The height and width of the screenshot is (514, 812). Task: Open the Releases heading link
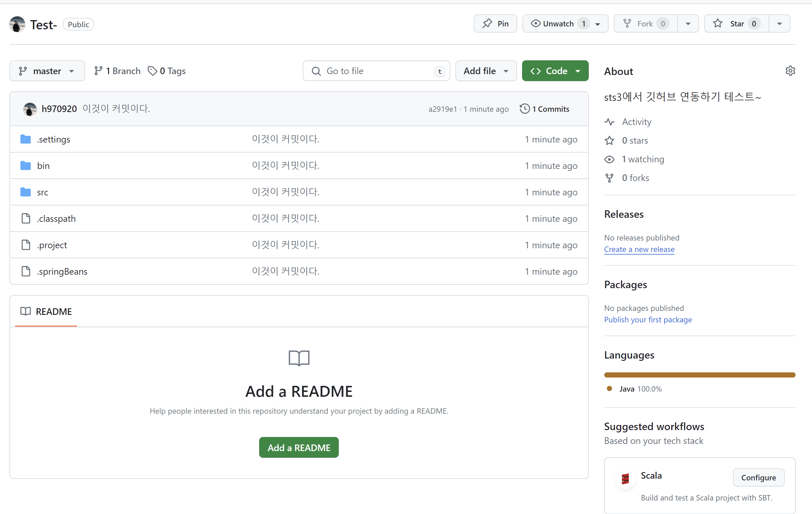pyautogui.click(x=624, y=214)
